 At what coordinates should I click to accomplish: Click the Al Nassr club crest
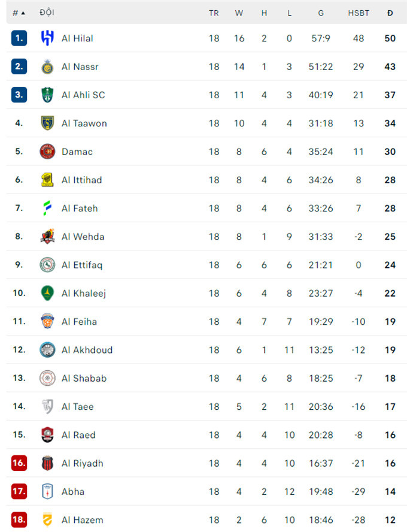point(47,66)
